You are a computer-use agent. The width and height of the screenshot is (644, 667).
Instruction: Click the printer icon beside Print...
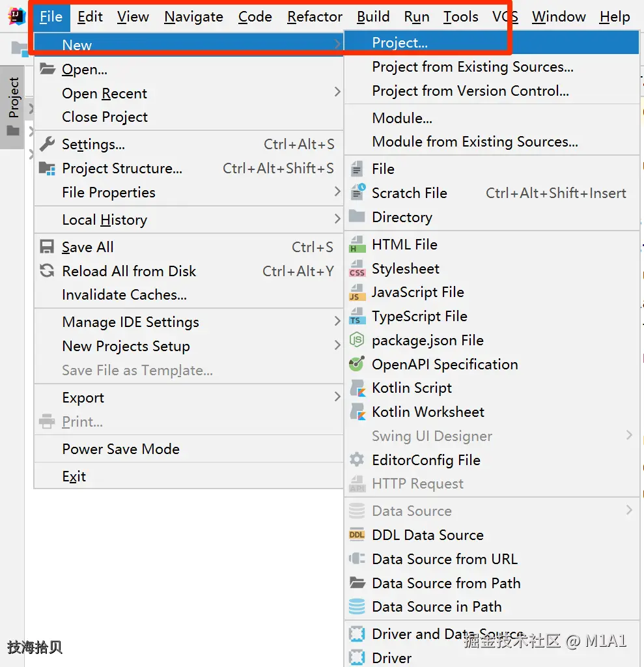pos(47,421)
